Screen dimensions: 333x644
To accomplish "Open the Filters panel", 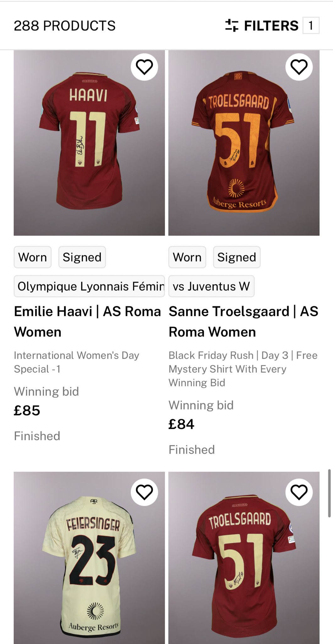I will pyautogui.click(x=271, y=26).
